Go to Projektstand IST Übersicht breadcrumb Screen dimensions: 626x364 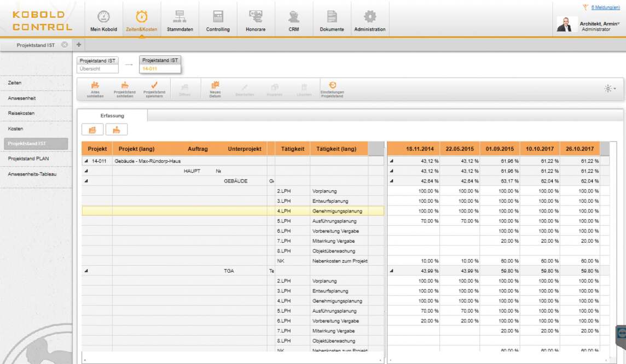point(97,64)
